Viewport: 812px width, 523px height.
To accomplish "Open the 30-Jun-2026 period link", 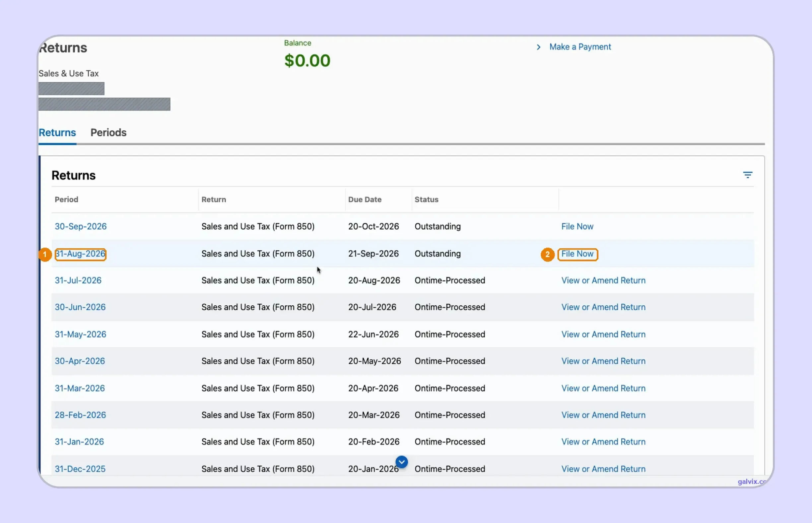I will point(80,307).
